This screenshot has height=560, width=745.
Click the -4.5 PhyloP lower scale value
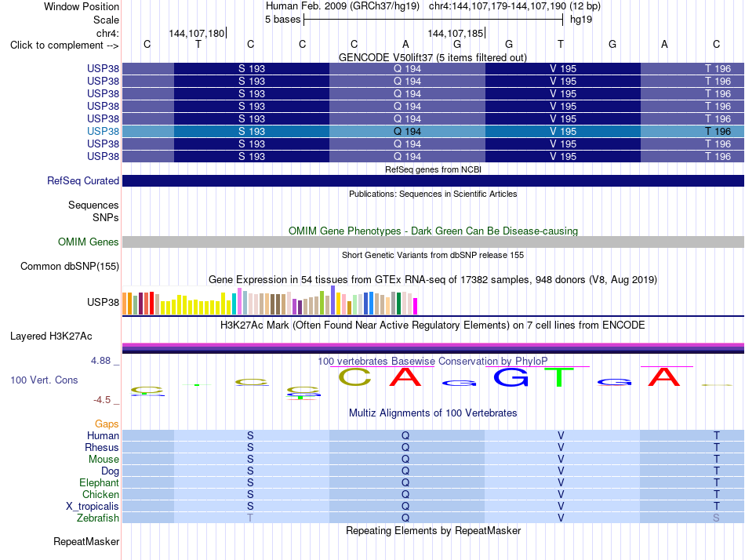tap(102, 400)
